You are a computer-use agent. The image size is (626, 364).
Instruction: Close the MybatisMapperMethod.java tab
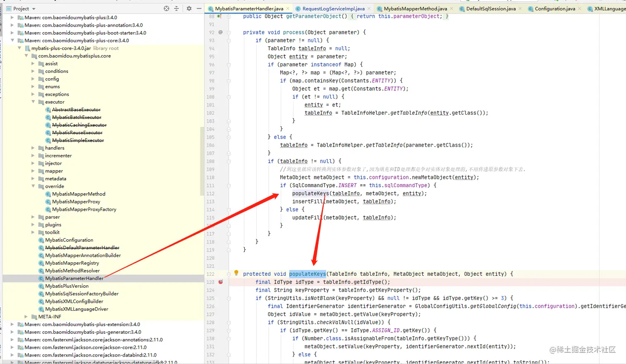tap(451, 8)
